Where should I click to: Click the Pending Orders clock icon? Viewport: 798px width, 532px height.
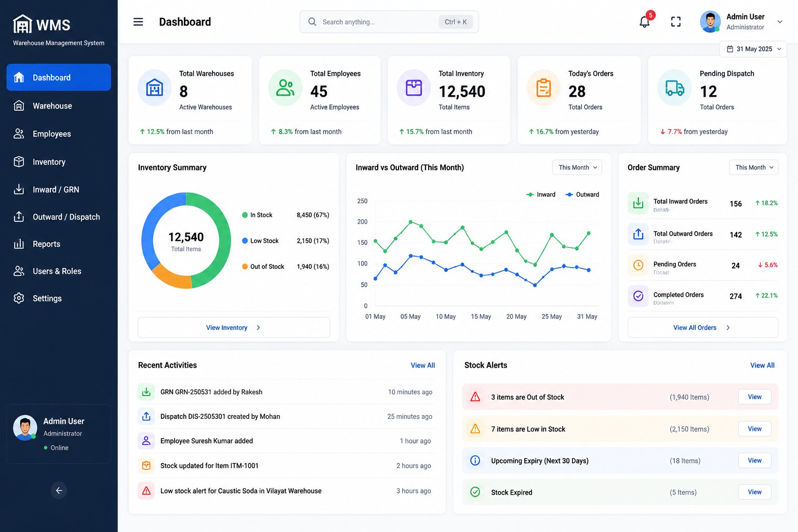click(x=639, y=265)
